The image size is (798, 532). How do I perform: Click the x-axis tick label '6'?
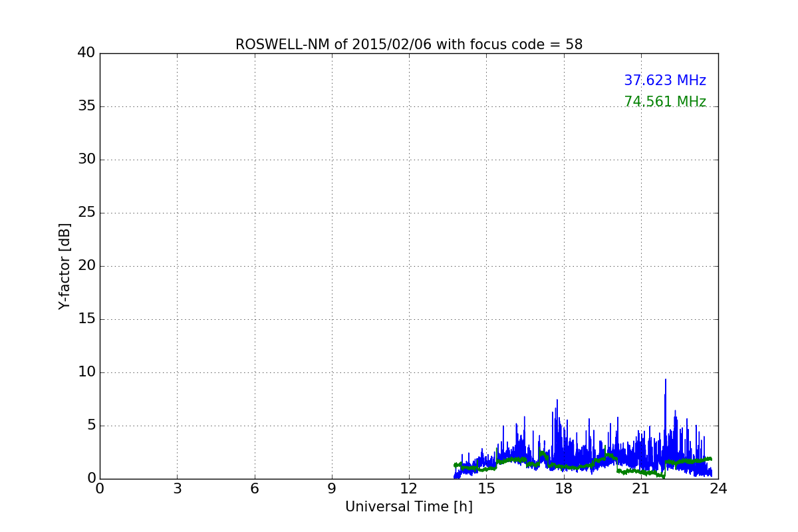(255, 489)
